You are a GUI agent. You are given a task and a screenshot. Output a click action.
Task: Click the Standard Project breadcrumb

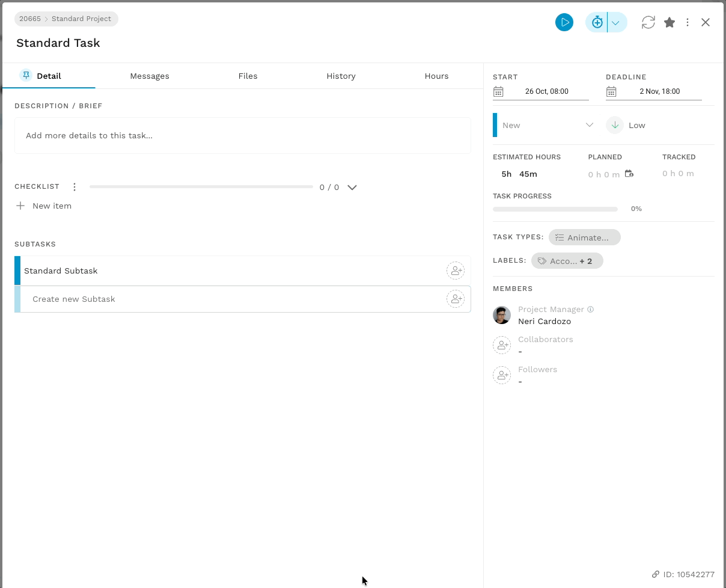[x=81, y=19]
